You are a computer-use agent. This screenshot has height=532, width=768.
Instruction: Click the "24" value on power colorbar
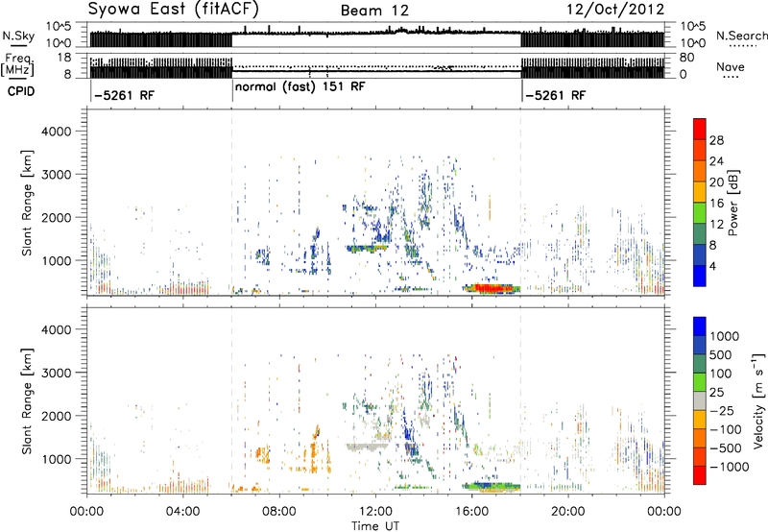tap(716, 161)
